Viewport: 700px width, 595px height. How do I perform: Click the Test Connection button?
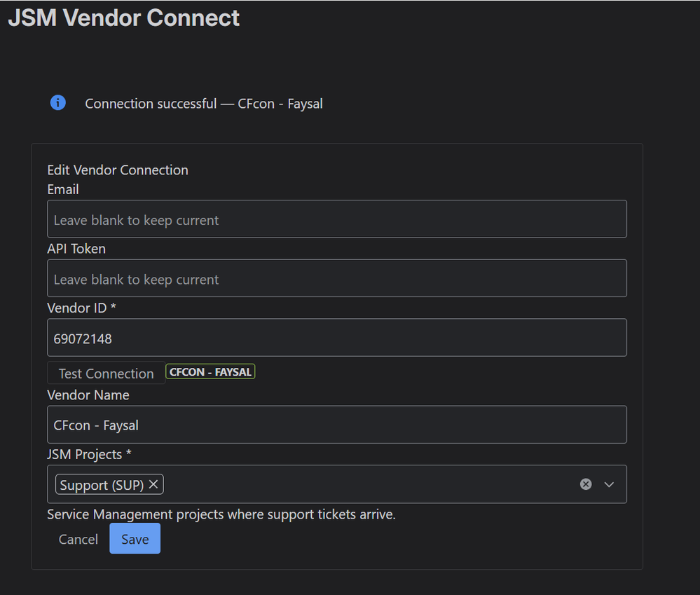coord(107,373)
